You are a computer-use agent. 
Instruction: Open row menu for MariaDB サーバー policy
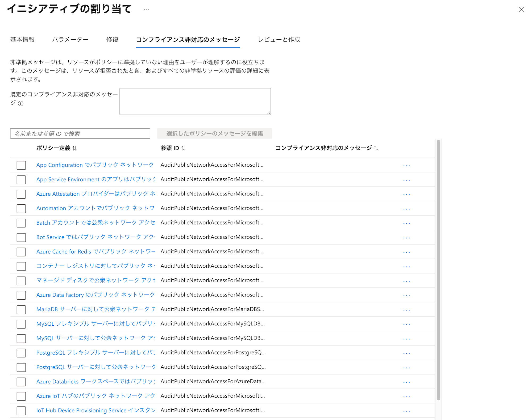pyautogui.click(x=406, y=310)
